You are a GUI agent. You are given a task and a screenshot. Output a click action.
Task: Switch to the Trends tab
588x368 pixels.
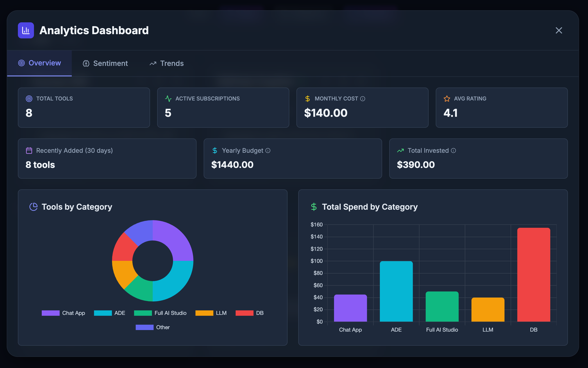tap(166, 63)
